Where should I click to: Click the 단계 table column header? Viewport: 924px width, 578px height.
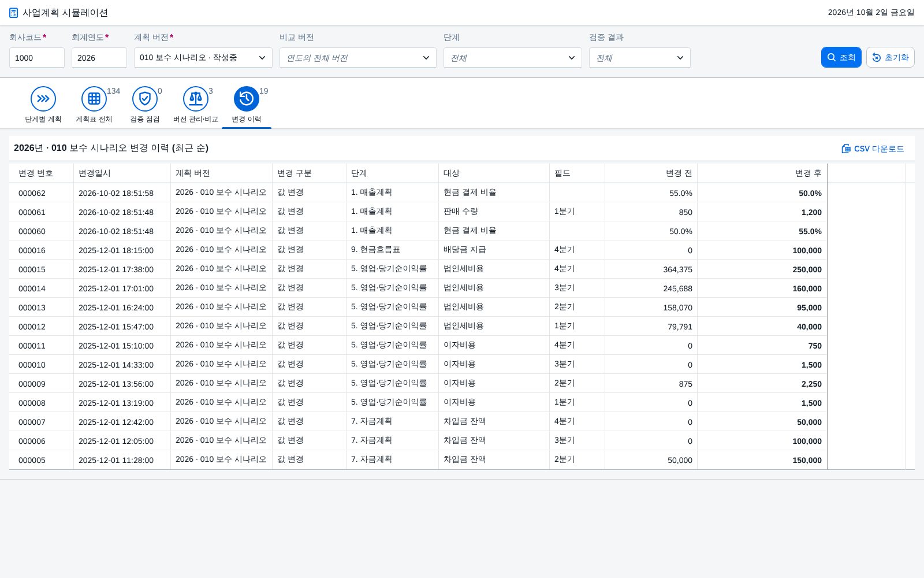click(x=393, y=173)
